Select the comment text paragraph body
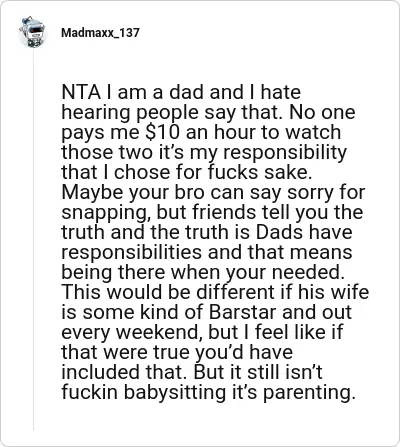 tap(215, 242)
